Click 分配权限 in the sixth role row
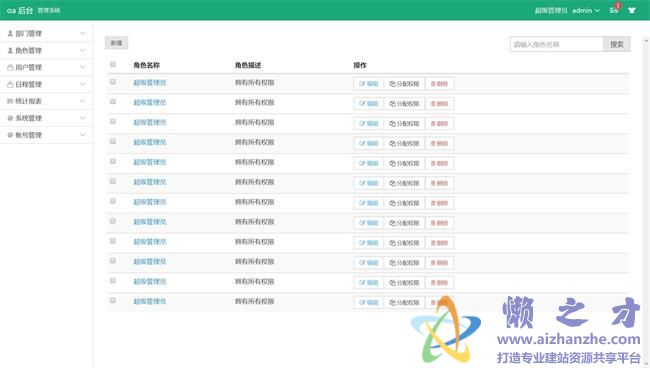650x368 pixels. (x=404, y=183)
